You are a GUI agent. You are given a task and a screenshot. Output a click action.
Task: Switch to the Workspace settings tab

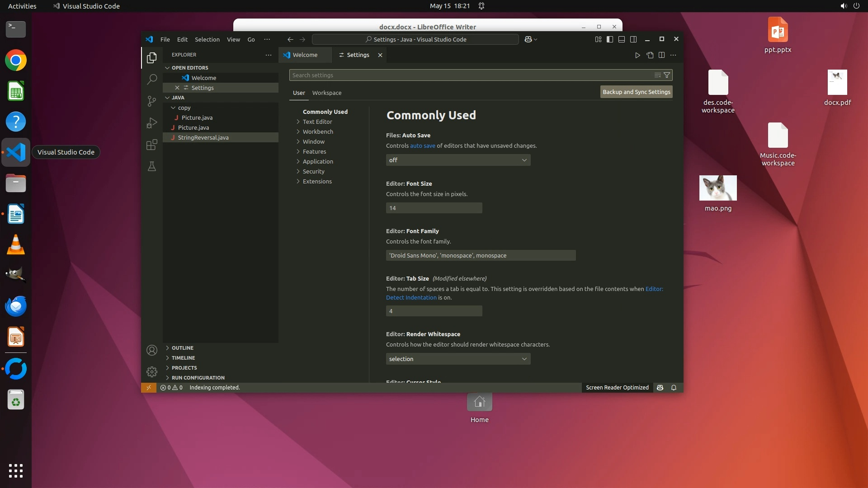pos(326,93)
